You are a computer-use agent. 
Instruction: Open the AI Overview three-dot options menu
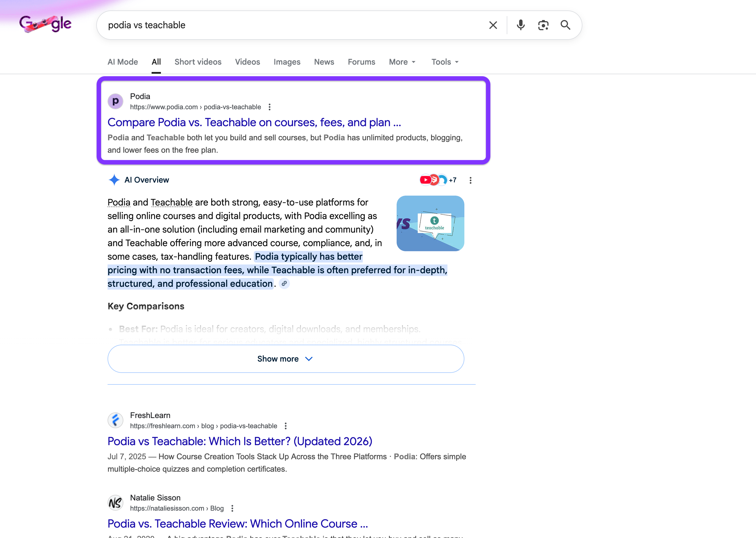[x=470, y=180]
